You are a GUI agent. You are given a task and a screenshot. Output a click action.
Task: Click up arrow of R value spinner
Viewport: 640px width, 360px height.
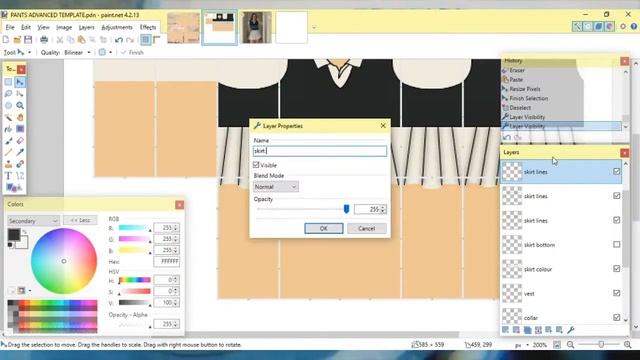click(176, 226)
